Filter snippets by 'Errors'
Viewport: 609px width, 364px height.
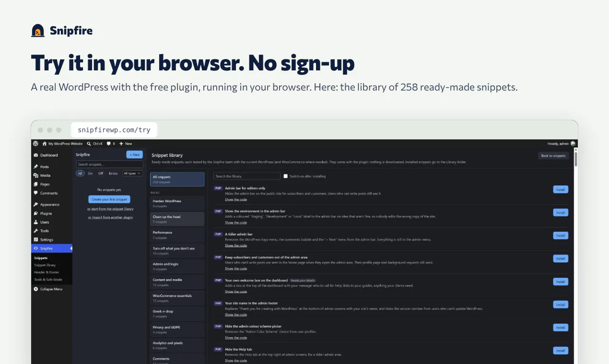pos(113,173)
